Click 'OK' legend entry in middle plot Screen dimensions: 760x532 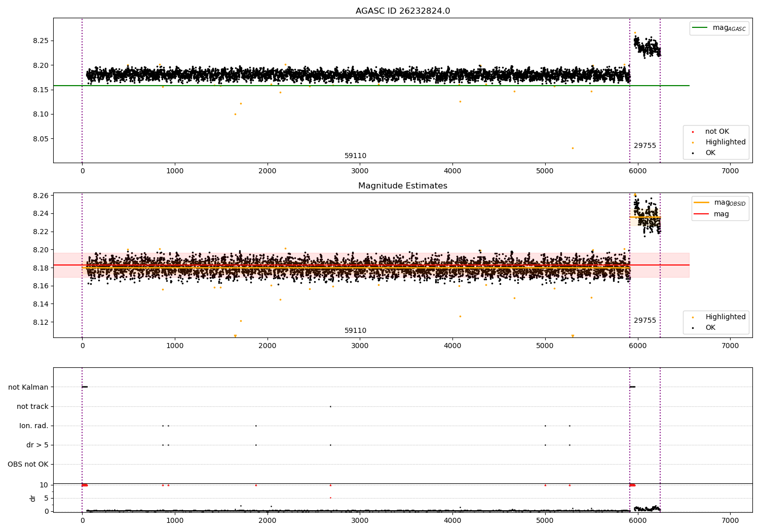coord(704,328)
